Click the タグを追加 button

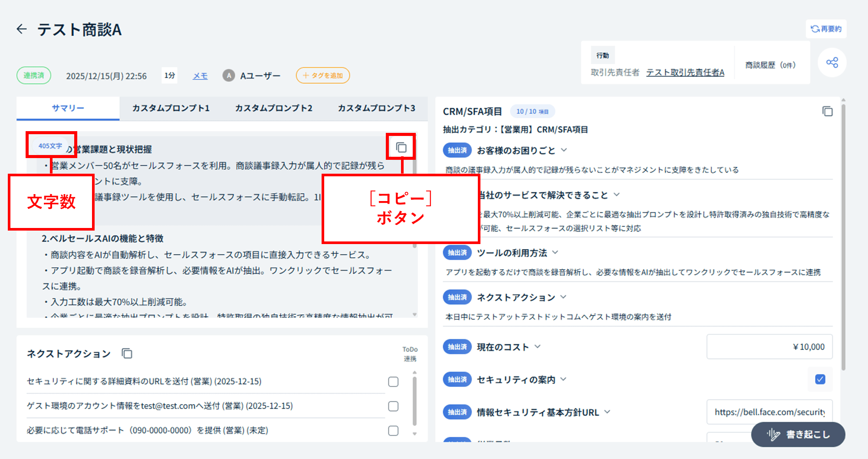pos(323,76)
